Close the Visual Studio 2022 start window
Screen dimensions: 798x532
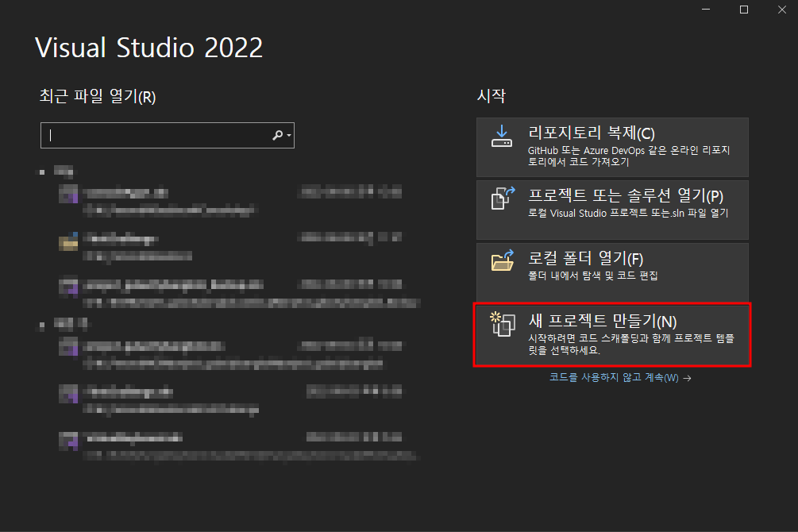tap(781, 10)
